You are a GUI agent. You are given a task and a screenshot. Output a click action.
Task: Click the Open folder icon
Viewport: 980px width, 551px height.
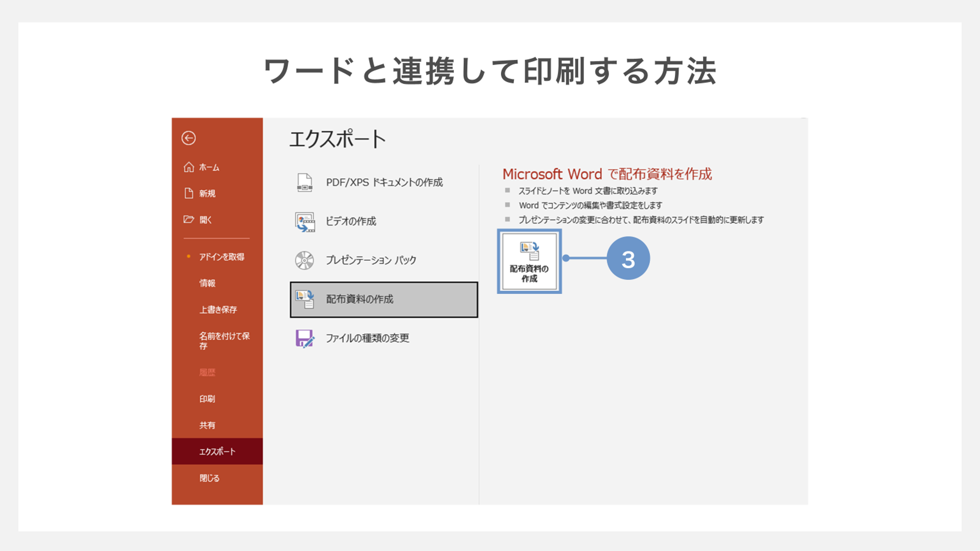189,219
